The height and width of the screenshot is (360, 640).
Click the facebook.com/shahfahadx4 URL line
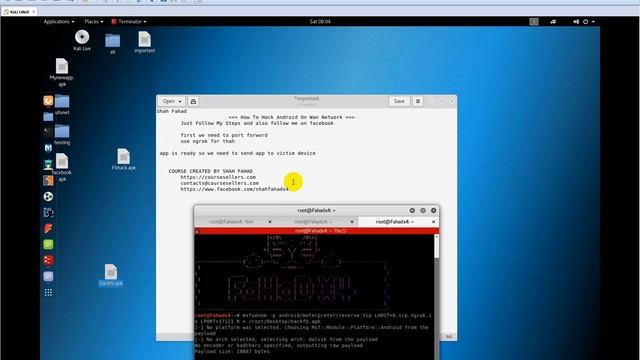(x=235, y=189)
